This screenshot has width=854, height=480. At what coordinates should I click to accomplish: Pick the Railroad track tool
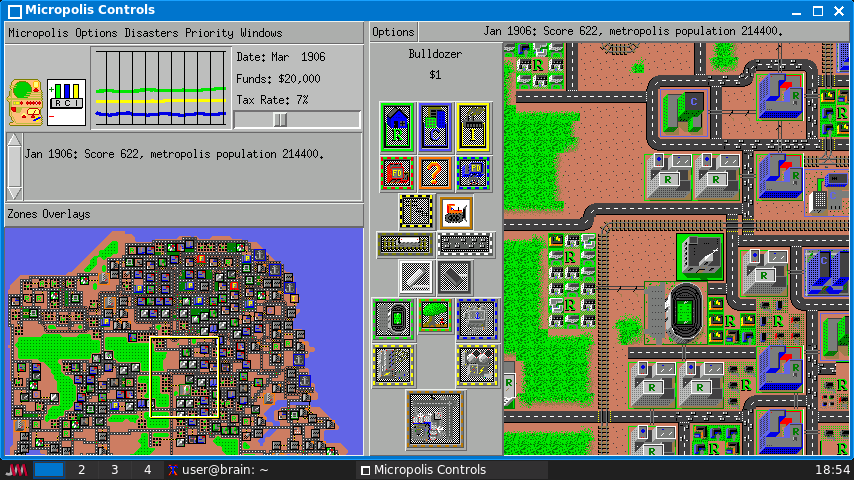click(x=406, y=244)
